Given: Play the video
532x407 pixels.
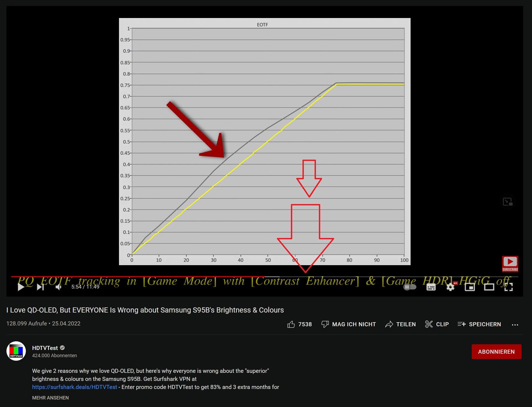Looking at the screenshot, I should [x=21, y=287].
